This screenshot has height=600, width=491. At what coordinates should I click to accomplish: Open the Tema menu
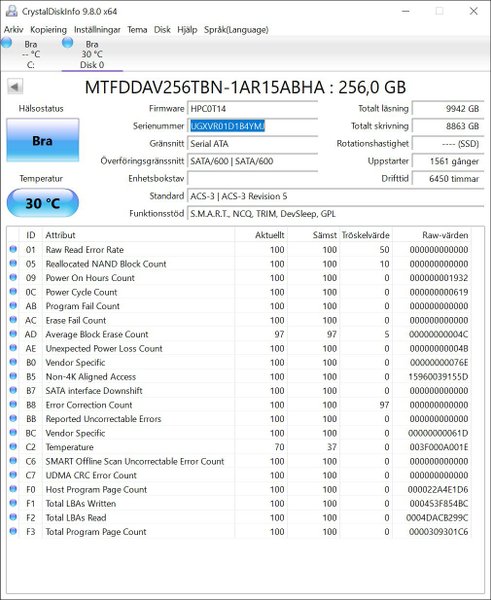coord(137,29)
